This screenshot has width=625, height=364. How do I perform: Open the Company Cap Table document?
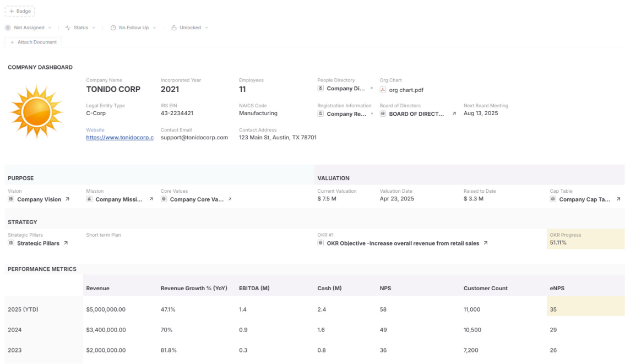tap(584, 199)
